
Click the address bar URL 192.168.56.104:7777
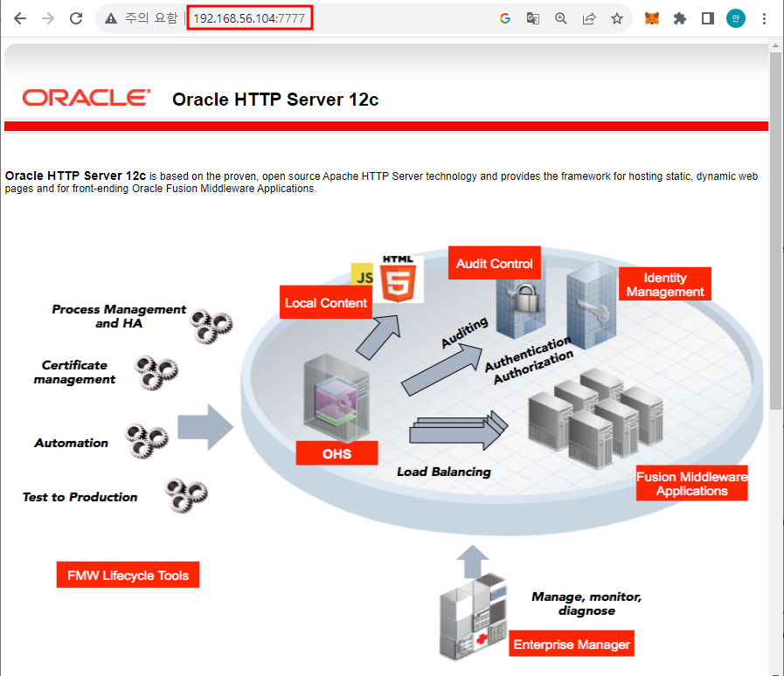click(x=249, y=18)
